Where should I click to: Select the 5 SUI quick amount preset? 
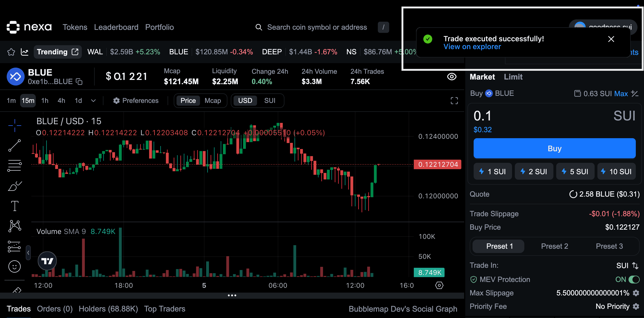(575, 171)
